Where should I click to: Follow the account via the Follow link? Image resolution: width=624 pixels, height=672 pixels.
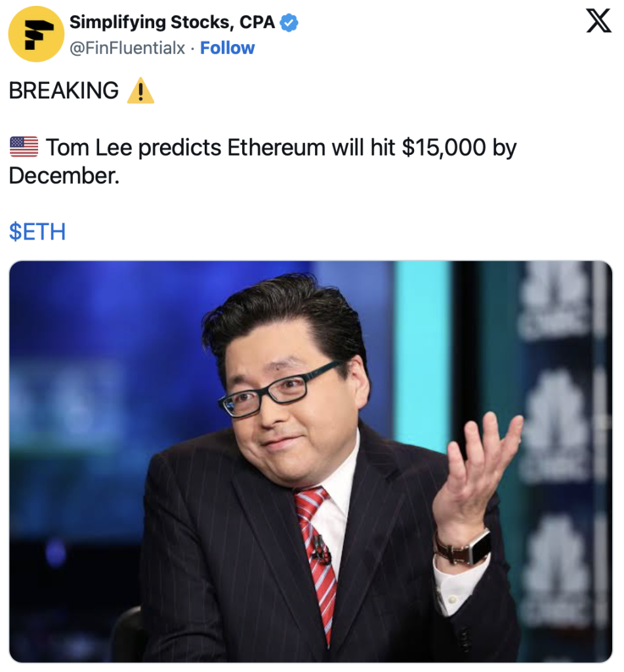tap(227, 48)
